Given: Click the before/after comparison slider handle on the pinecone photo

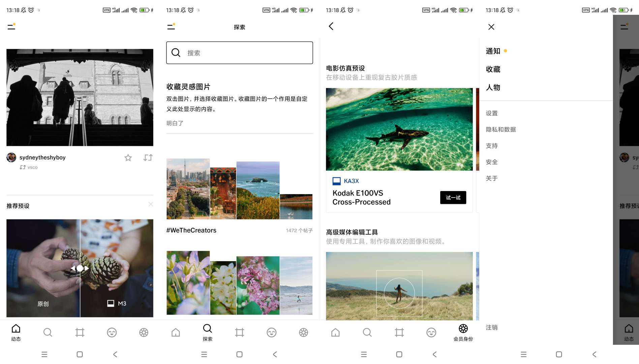Looking at the screenshot, I should 80,268.
